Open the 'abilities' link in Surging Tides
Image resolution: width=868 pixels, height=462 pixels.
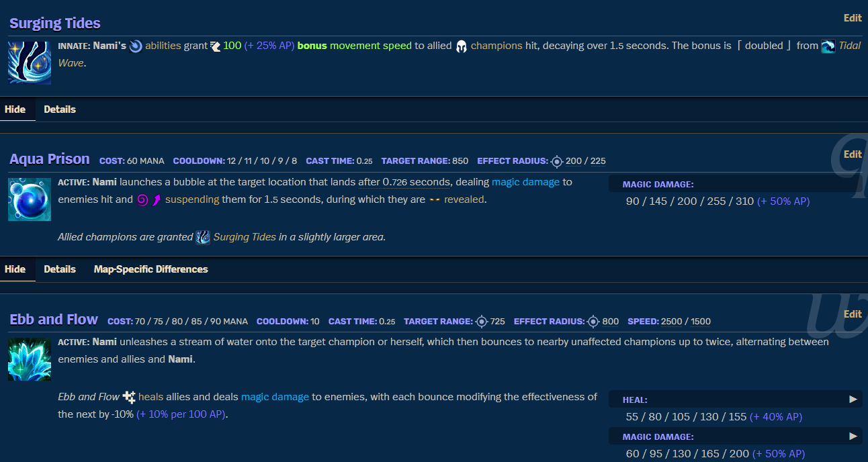click(x=163, y=46)
